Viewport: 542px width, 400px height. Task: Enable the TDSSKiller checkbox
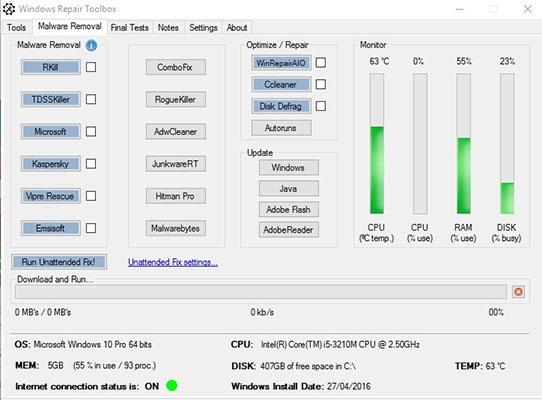(91, 99)
